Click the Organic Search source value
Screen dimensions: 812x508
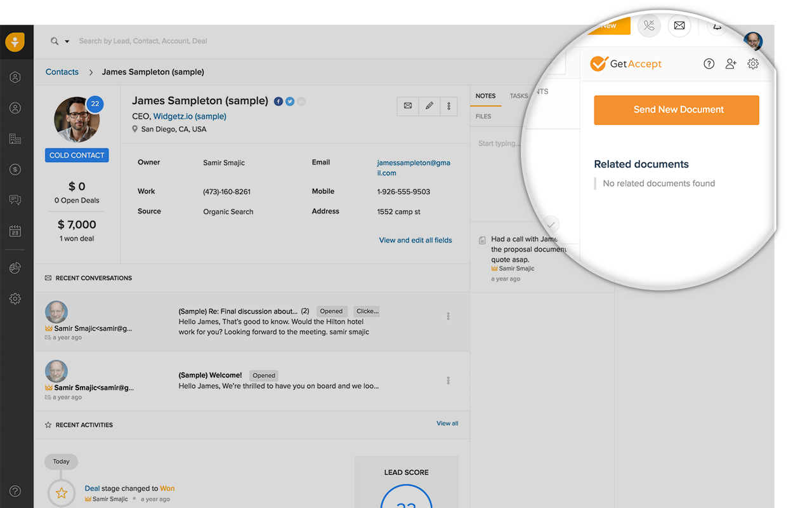coord(228,211)
